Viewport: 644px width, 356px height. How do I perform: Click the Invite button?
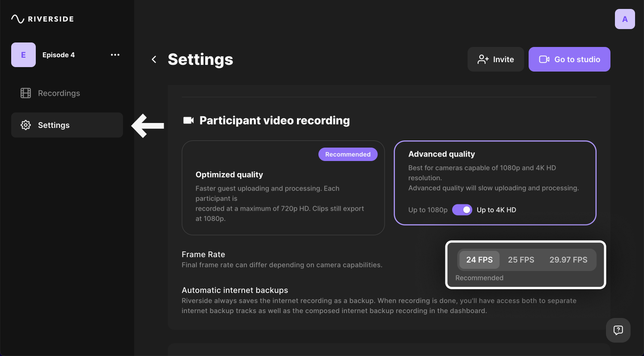[x=496, y=59]
